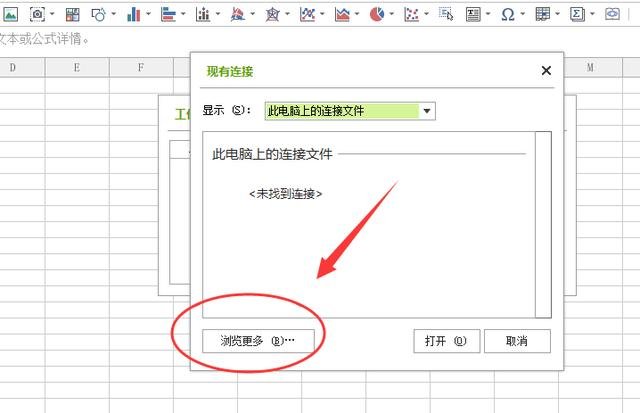Image resolution: width=640 pixels, height=413 pixels.
Task: Insert a scatter chart
Action: pyautogui.click(x=411, y=15)
